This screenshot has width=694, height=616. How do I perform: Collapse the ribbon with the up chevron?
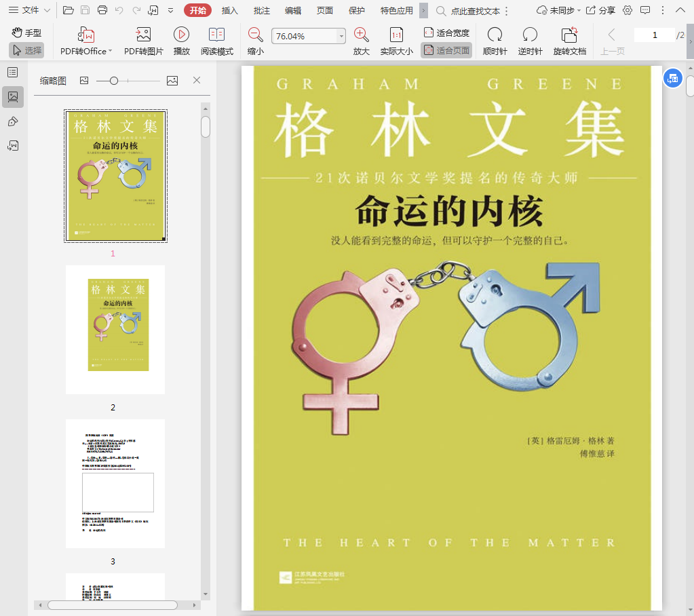pos(680,10)
